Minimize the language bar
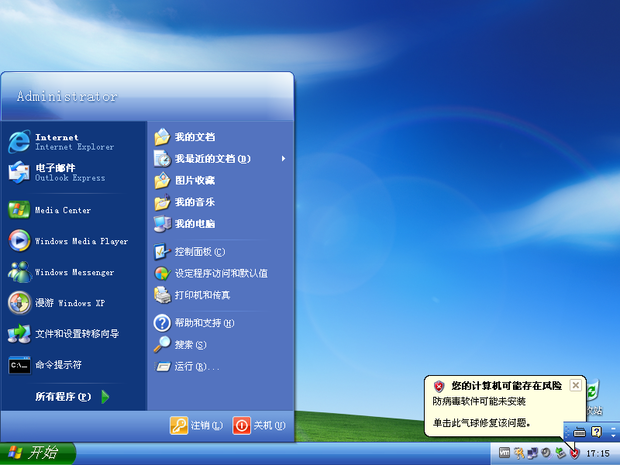 [613, 427]
